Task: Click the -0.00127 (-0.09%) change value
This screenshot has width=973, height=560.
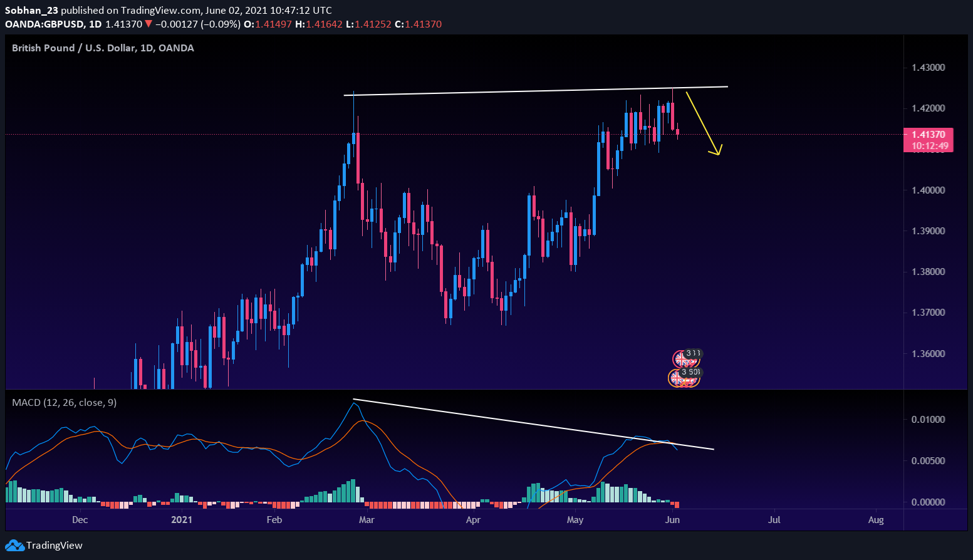Action: point(198,24)
